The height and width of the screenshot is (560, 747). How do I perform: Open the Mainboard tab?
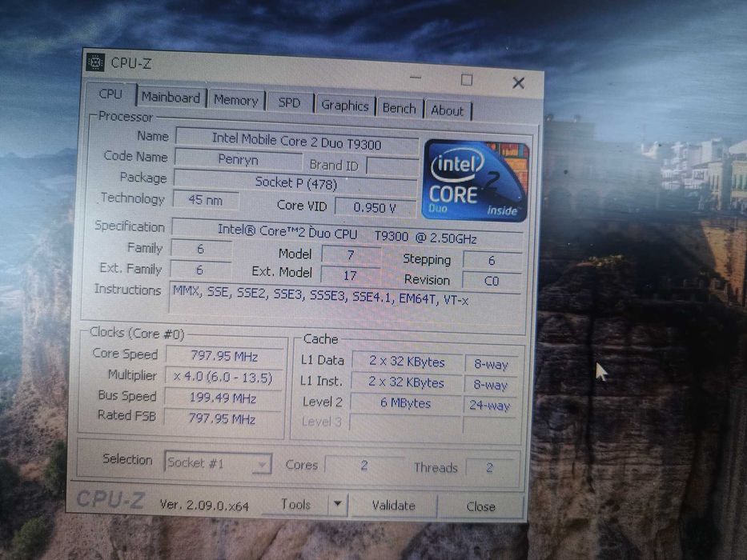tap(171, 98)
